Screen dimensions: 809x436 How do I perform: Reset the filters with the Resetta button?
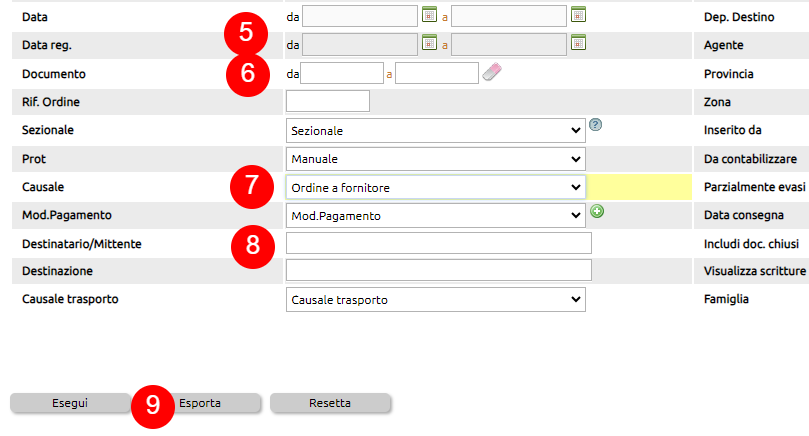(x=330, y=403)
